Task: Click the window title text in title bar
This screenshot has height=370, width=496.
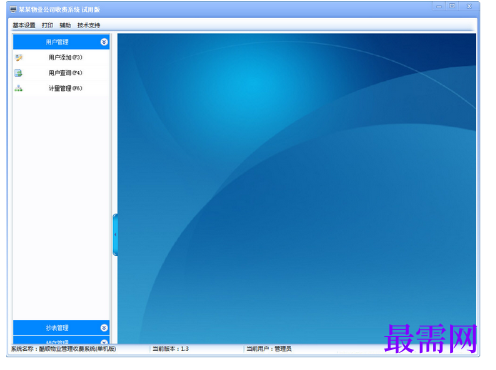Action: point(59,9)
